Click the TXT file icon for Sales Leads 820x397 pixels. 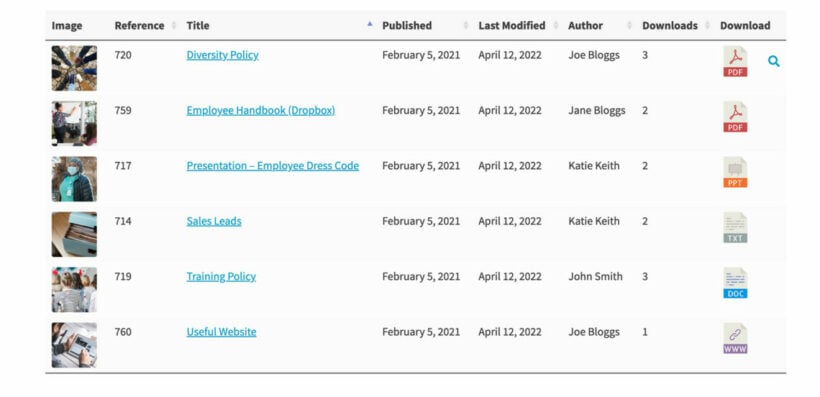coord(735,228)
